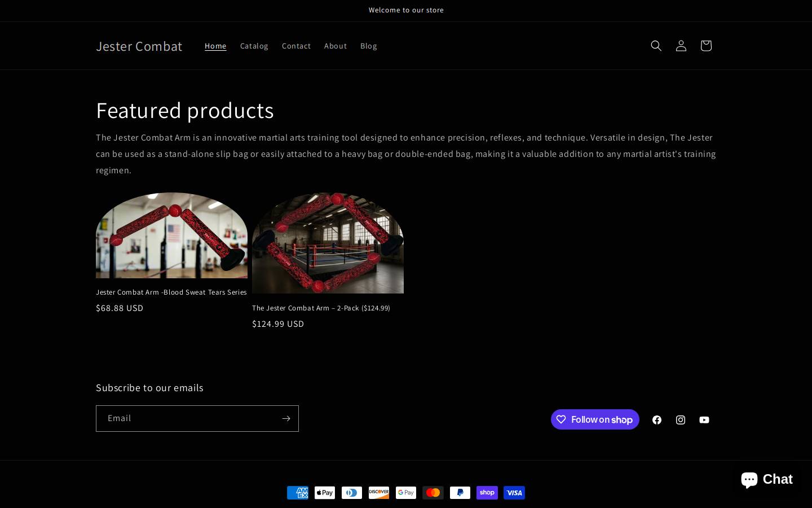Click the $68.88 USD price
Screen dimensions: 812x508
[x=120, y=308]
